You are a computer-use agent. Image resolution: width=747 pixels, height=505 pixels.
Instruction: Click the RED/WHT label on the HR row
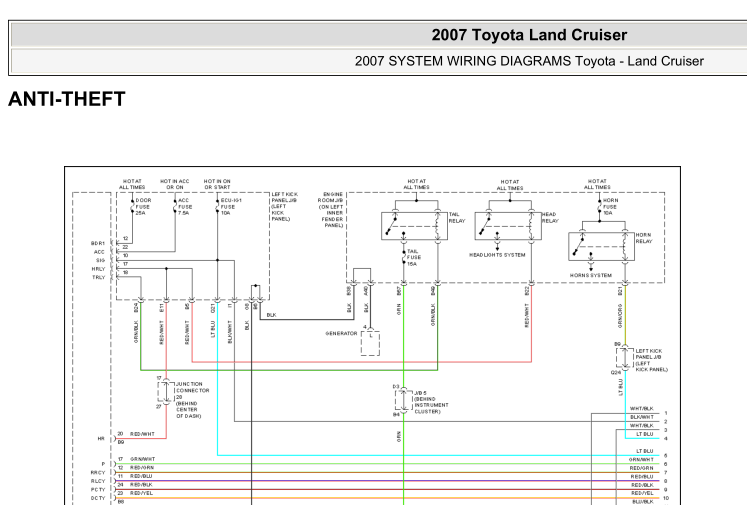142,434
